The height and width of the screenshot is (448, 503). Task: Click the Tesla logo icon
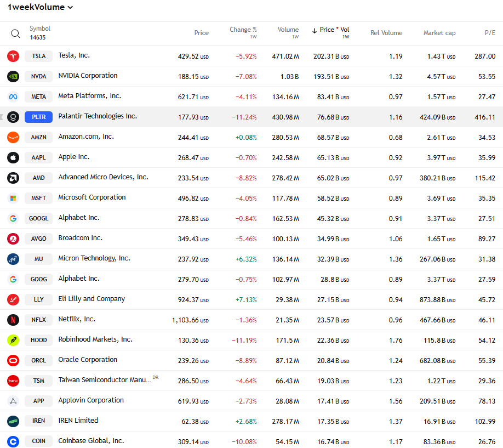(13, 56)
